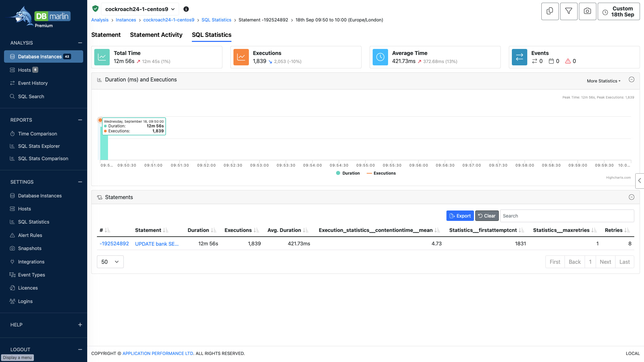Collapse the ANALYSIS sidebar section
Image resolution: width=644 pixels, height=362 pixels.
click(80, 43)
